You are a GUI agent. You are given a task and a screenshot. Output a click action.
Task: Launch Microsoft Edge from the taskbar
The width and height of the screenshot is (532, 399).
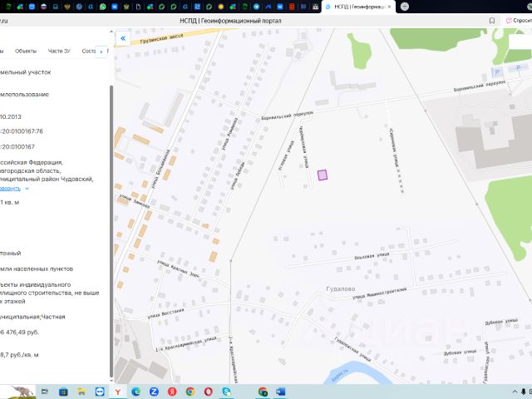click(136, 392)
